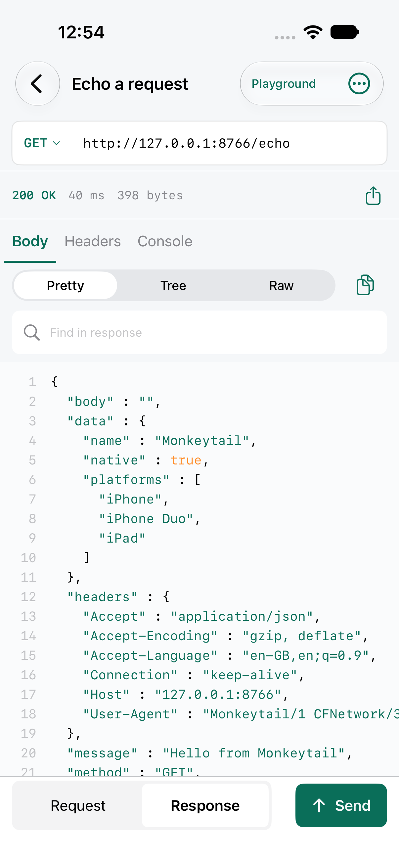Tap the 200 OK status text
The image size is (399, 868).
34,195
